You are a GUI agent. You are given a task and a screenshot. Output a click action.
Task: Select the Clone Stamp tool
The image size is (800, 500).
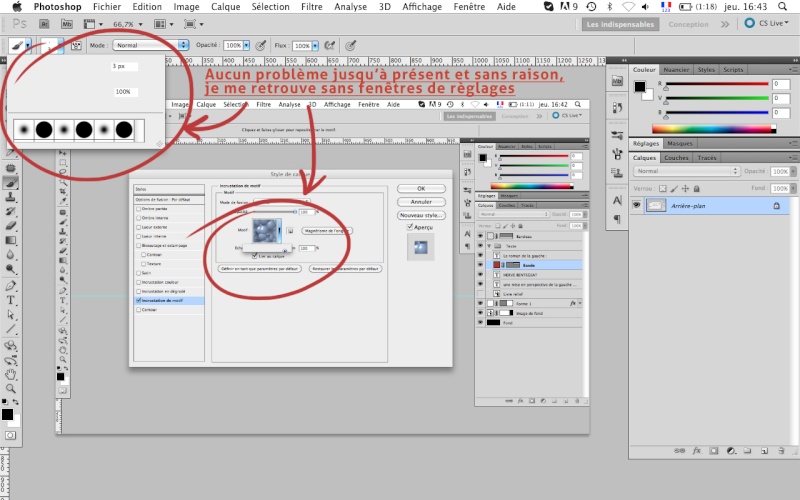tap(11, 197)
